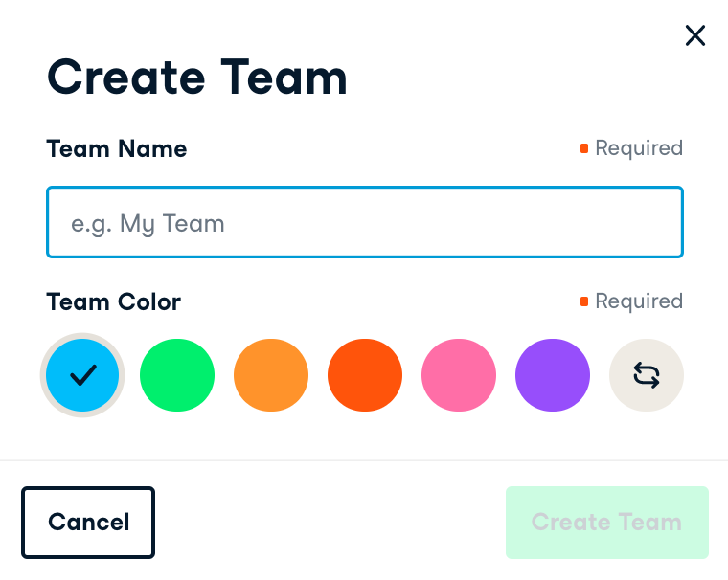Focus the Team Name text field

coord(364,223)
